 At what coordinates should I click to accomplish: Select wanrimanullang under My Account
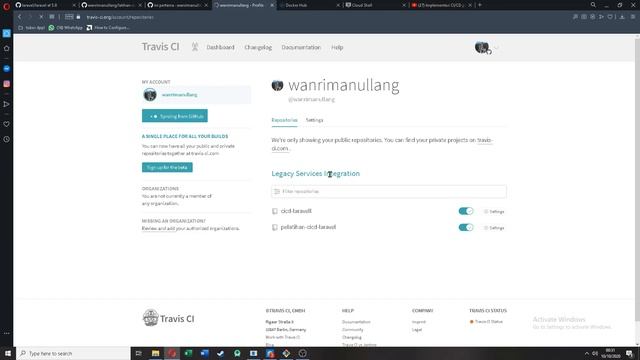196,95
